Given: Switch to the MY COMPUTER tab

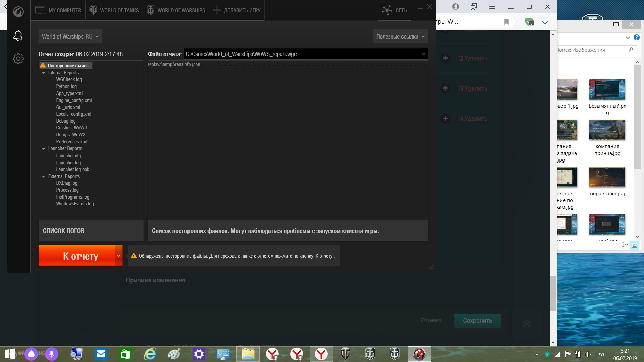Looking at the screenshot, I should (58, 10).
